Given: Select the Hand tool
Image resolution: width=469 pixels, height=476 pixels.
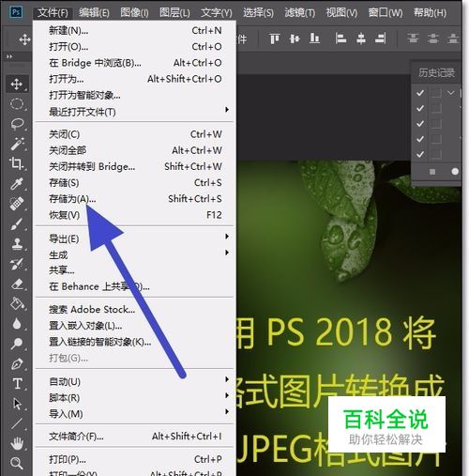Looking at the screenshot, I should pos(17,443).
